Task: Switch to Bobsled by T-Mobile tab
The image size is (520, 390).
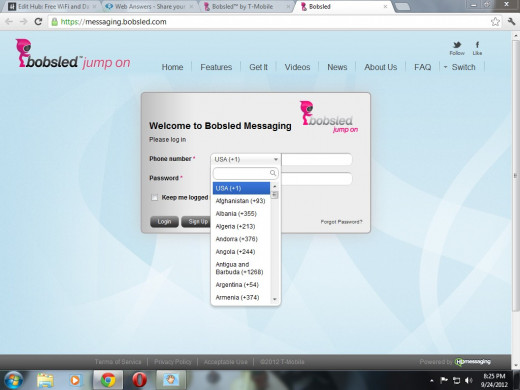Action: pyautogui.click(x=246, y=6)
